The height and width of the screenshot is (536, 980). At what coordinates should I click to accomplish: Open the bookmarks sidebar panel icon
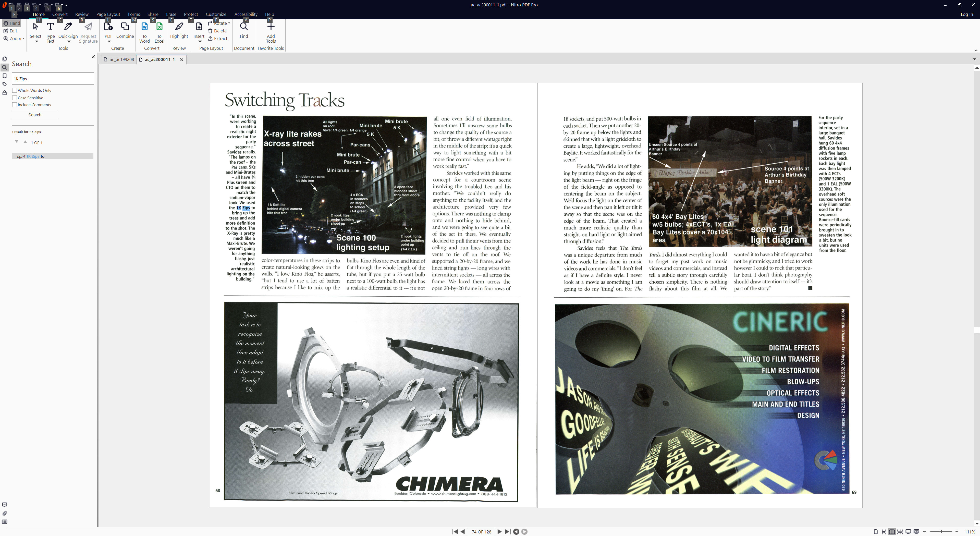point(5,76)
